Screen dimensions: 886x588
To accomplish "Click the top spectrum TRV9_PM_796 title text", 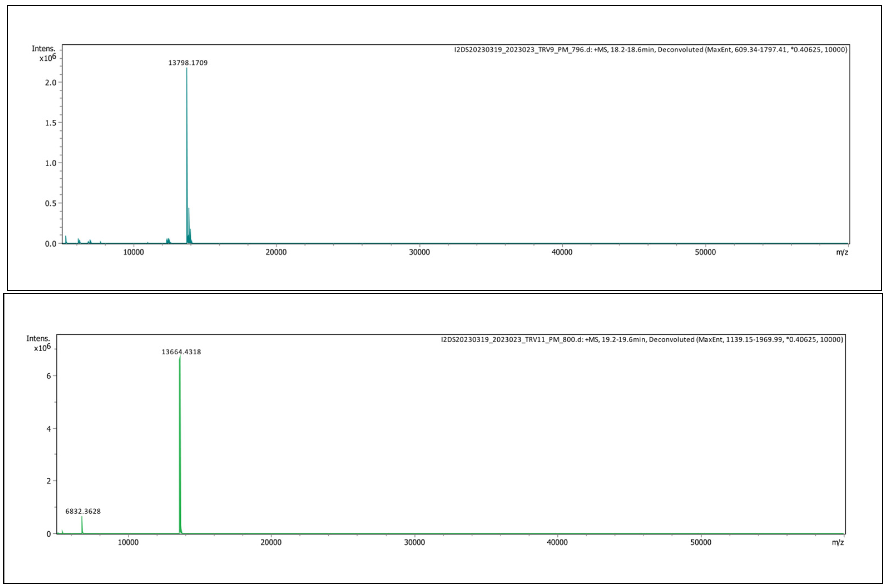I will click(650, 49).
